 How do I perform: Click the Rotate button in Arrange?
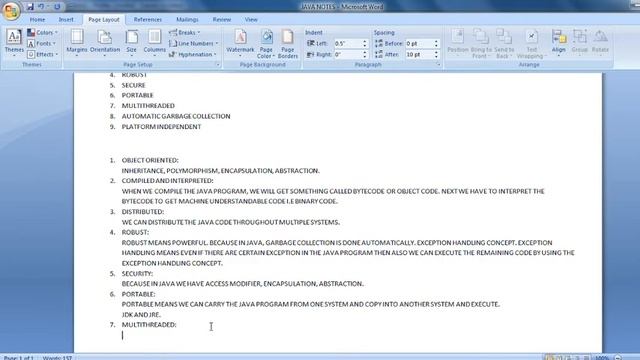pos(600,42)
